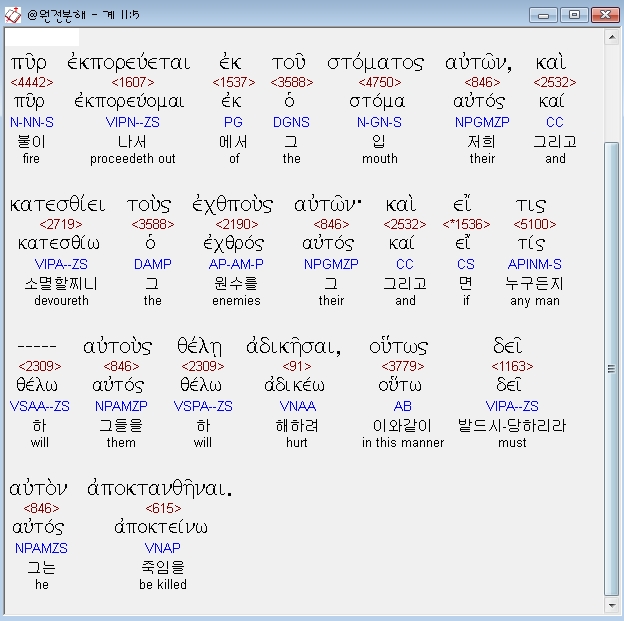The image size is (624, 621).
Task: Click Strong's number <4442>
Action: click(32, 82)
